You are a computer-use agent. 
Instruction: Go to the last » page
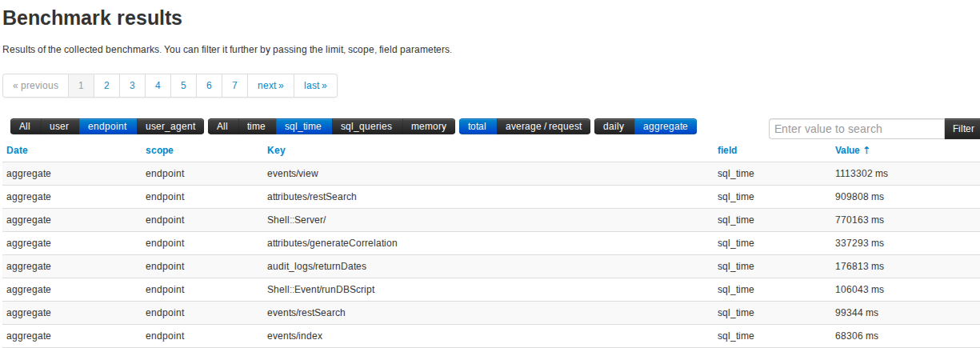(315, 86)
